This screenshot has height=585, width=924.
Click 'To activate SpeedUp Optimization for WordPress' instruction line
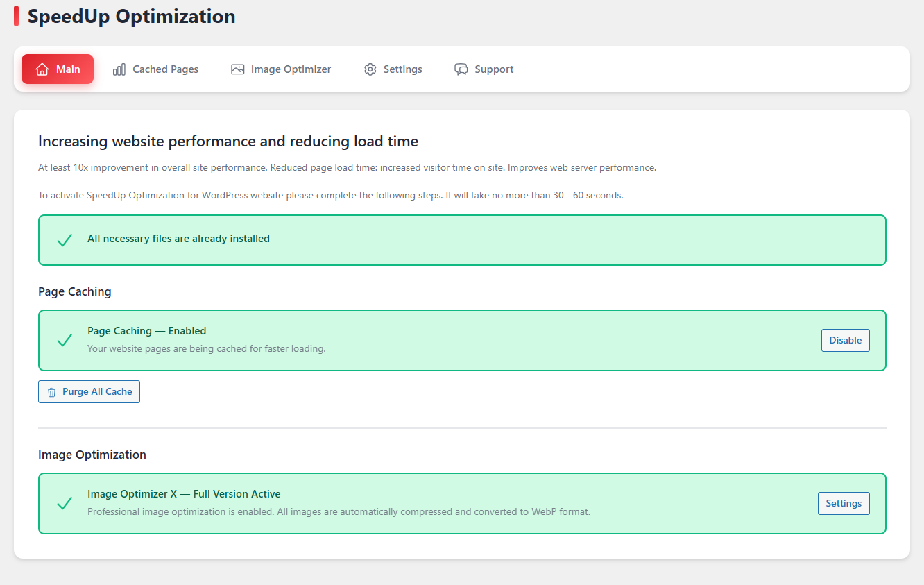click(331, 195)
